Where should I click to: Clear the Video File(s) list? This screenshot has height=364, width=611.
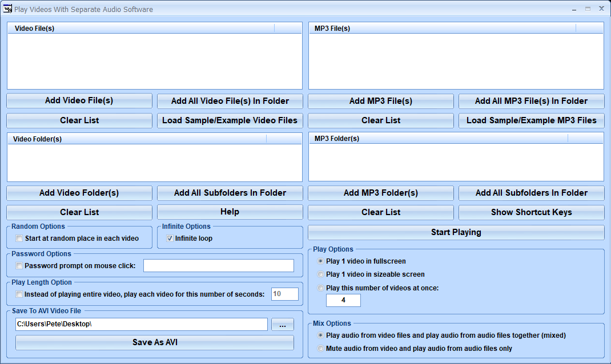click(x=79, y=121)
